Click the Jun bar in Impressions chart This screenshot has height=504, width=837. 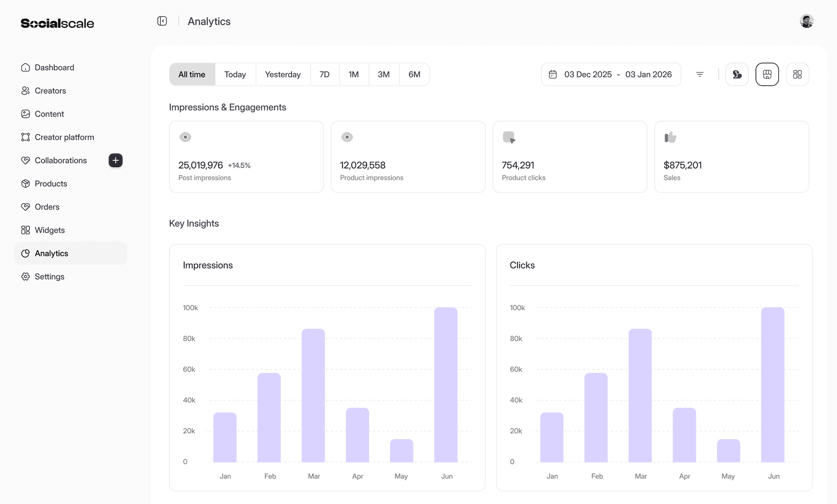click(445, 385)
